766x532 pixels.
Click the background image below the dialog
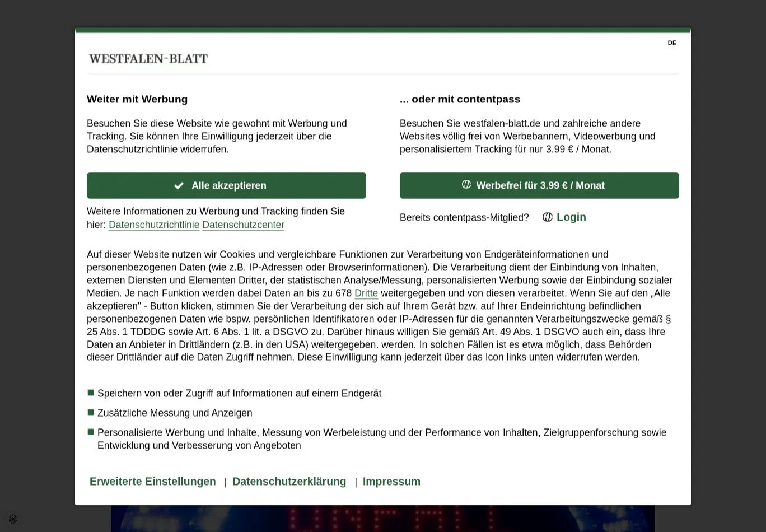tap(382, 519)
